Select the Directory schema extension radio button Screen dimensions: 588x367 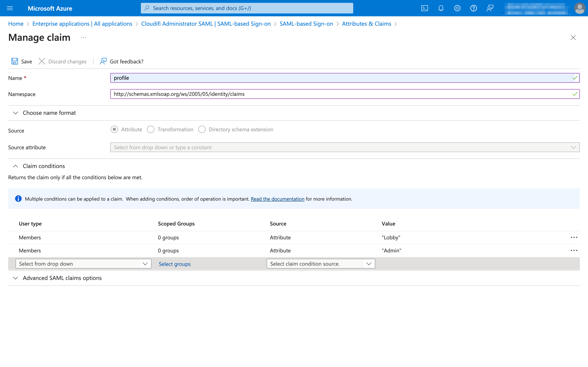[202, 129]
